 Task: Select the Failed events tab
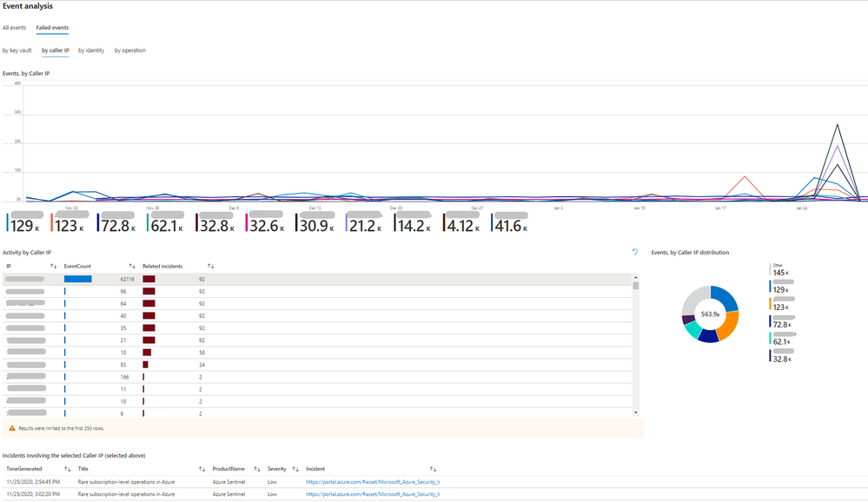click(53, 28)
